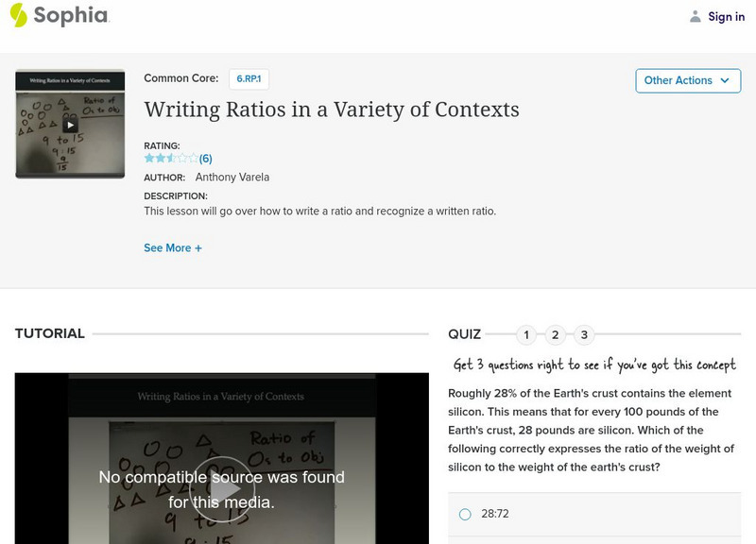Image resolution: width=756 pixels, height=544 pixels.
Task: Go to quiz question 1
Action: (526, 334)
